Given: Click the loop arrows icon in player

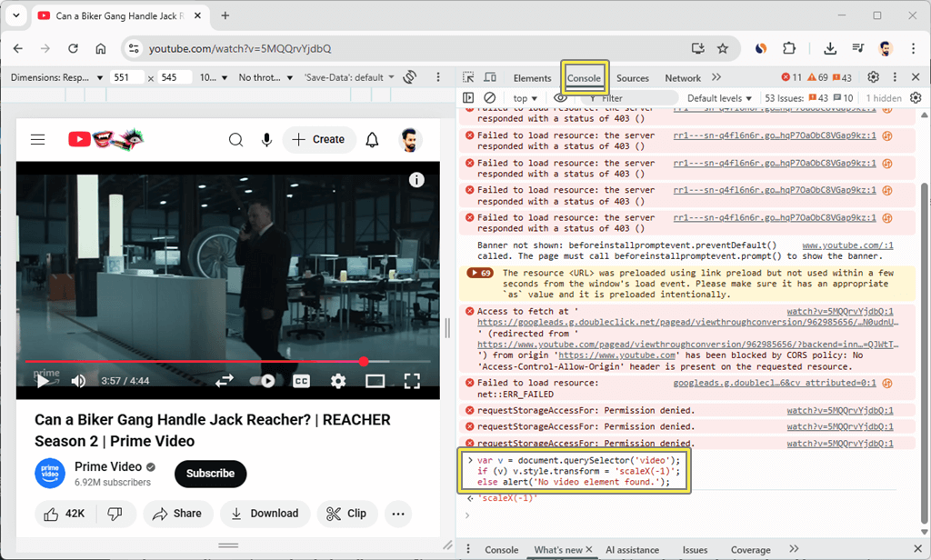Looking at the screenshot, I should (x=225, y=381).
